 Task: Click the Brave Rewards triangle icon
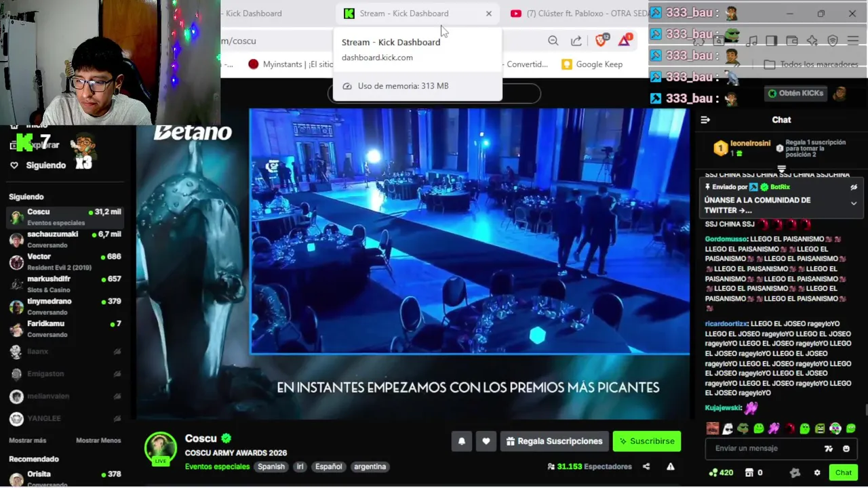[x=625, y=41]
